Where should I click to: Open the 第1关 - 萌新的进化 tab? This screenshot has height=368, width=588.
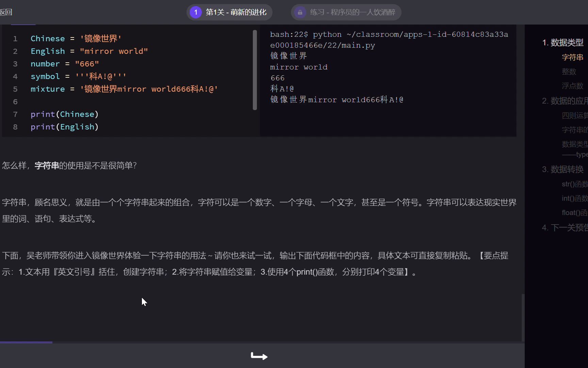[x=236, y=12]
